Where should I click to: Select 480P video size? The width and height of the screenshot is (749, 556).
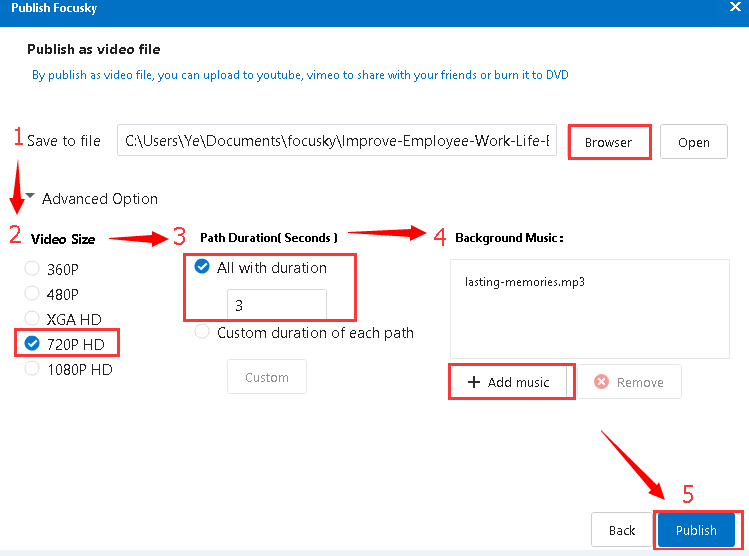click(32, 293)
